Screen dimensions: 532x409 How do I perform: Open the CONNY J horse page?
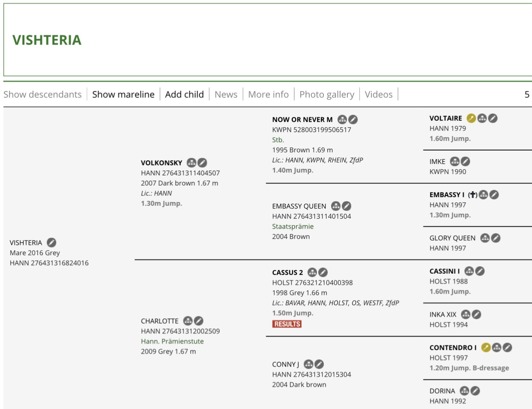click(x=286, y=364)
